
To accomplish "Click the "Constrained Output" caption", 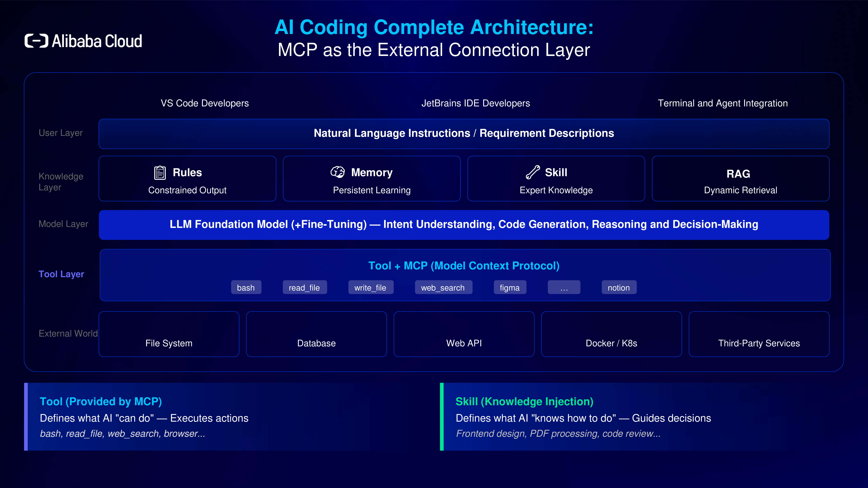I will 187,190.
